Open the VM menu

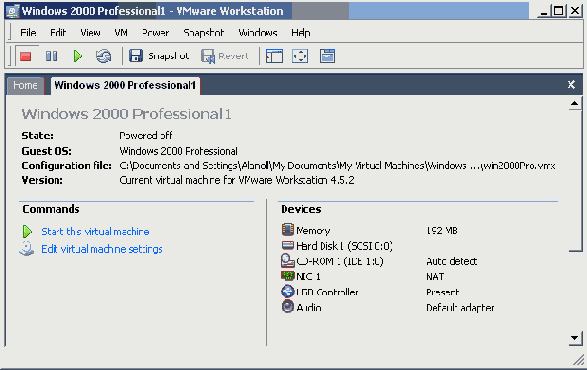coord(121,33)
